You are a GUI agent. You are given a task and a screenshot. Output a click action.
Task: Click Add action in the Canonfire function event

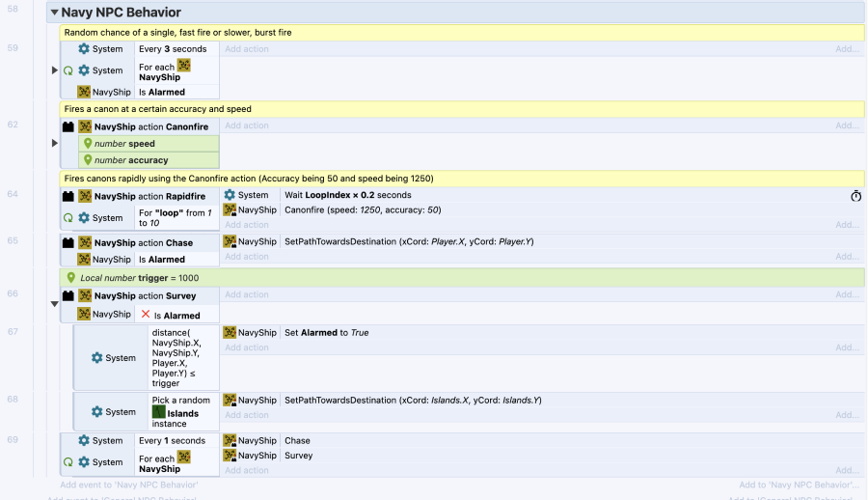(x=247, y=125)
